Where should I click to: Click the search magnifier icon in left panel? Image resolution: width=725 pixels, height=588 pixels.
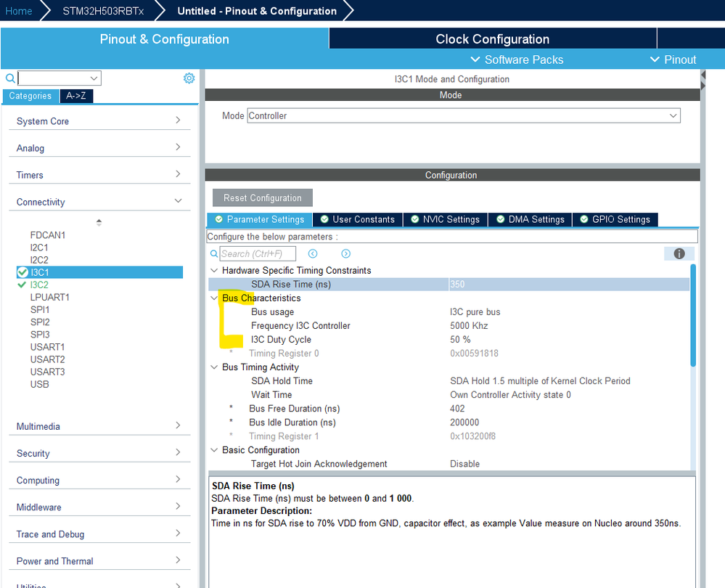9,78
